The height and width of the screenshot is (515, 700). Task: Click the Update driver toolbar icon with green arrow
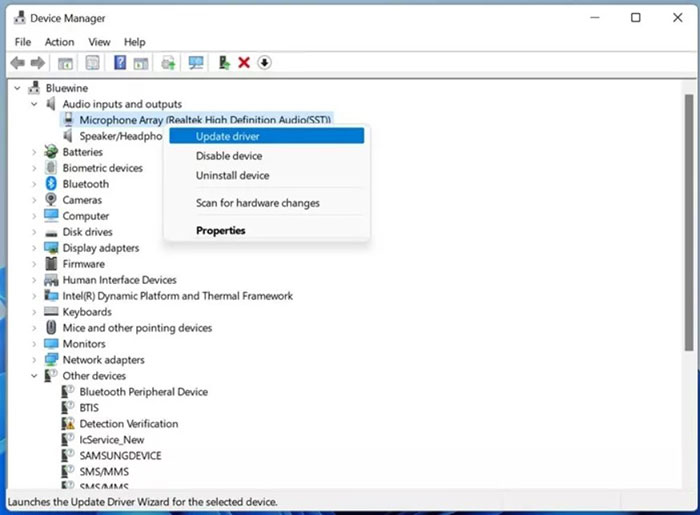[224, 63]
